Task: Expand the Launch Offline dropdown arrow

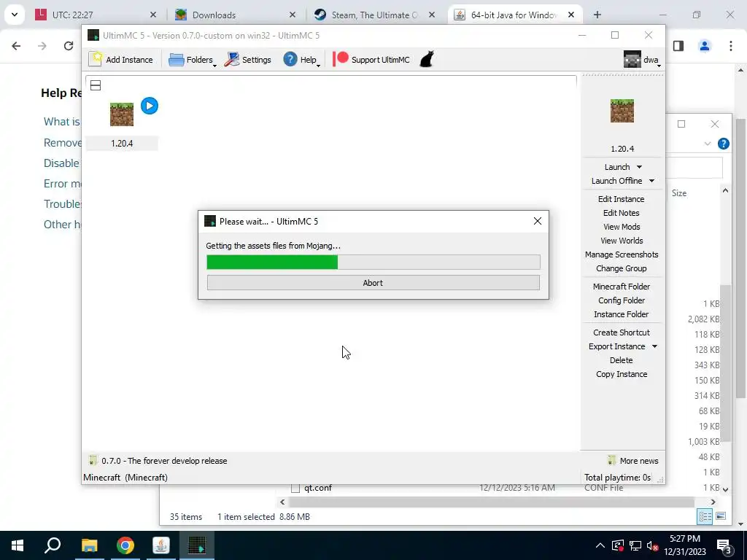Action: pyautogui.click(x=651, y=181)
